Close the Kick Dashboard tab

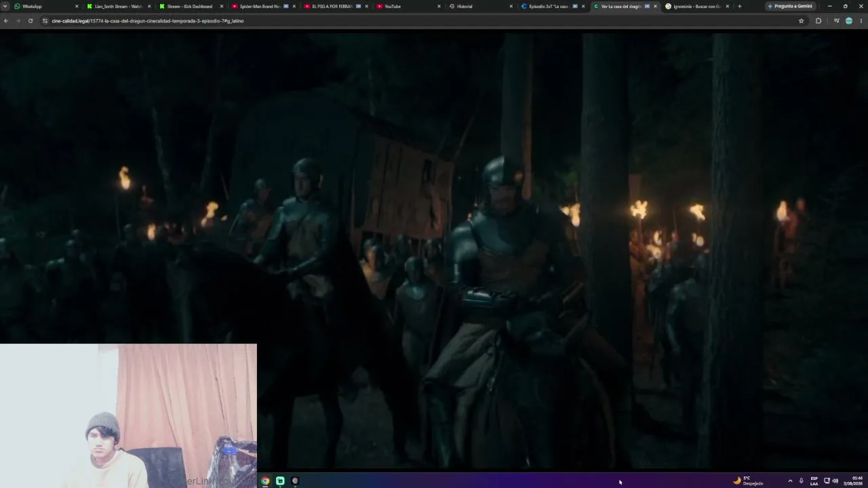coord(222,6)
